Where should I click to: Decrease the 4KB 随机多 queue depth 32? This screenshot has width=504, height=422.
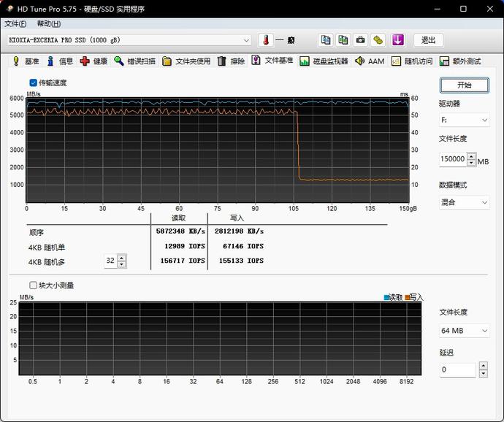click(x=121, y=264)
